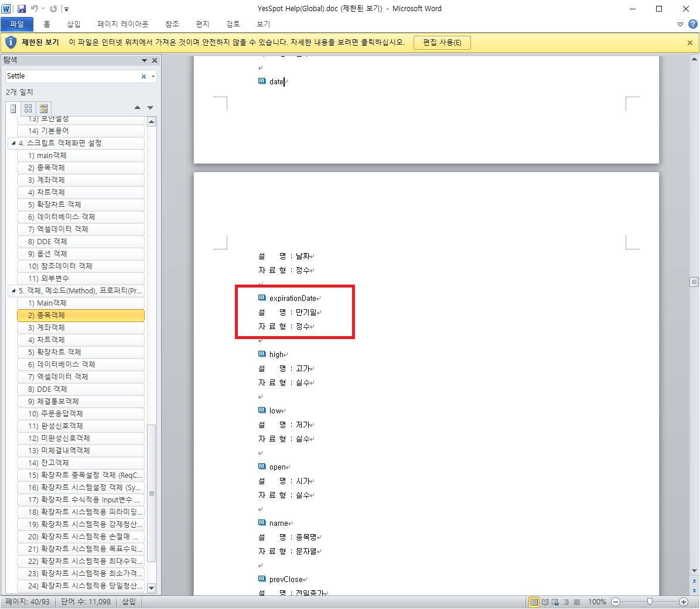Viewport: 700px width, 609px height.
Task: Select '9) 체결통보객체' heading in navigation
Action: (x=57, y=402)
